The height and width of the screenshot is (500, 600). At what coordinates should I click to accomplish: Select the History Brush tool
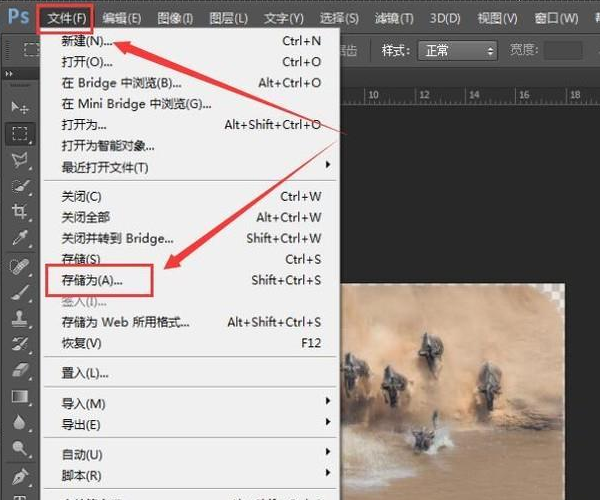pyautogui.click(x=20, y=344)
